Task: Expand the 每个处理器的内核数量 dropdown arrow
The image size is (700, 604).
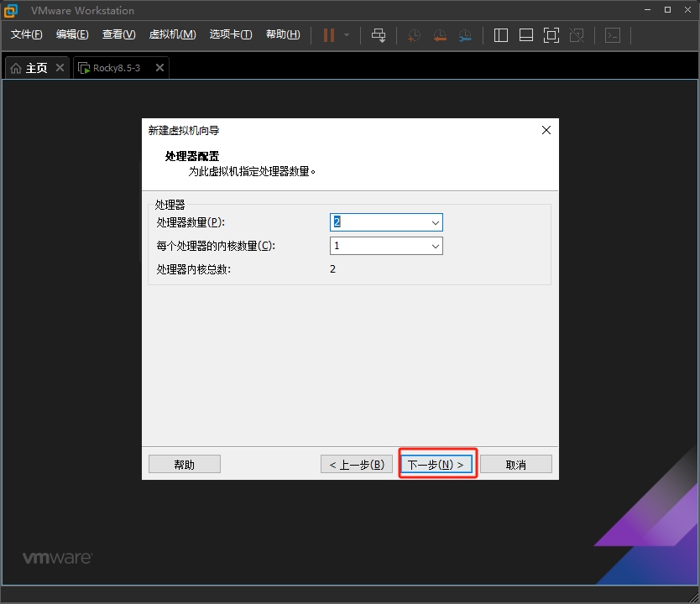Action: pyautogui.click(x=436, y=247)
